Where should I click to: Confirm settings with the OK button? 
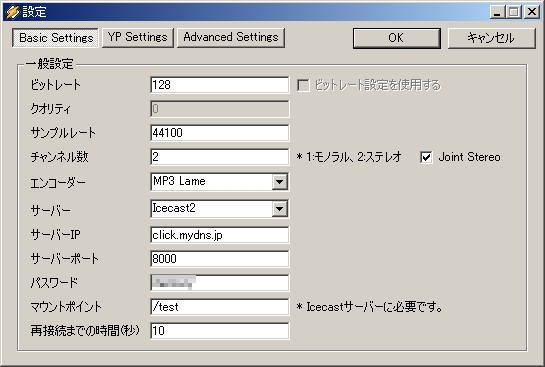(x=397, y=38)
